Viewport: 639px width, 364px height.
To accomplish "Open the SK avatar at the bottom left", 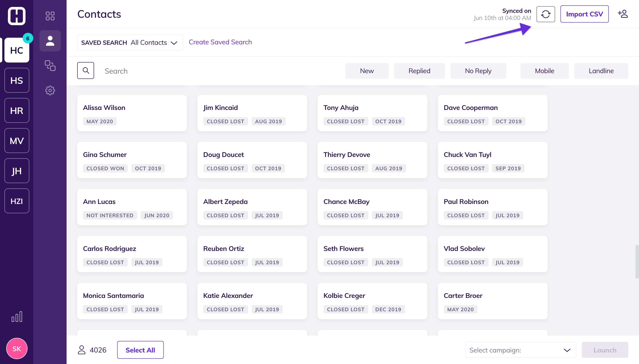I will coord(16,348).
